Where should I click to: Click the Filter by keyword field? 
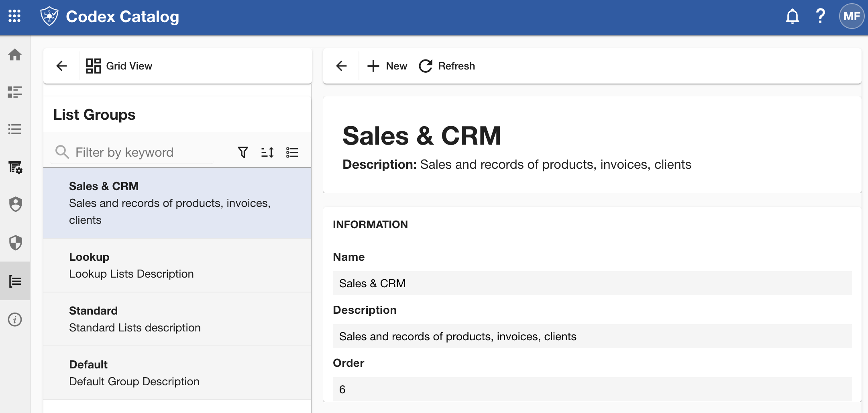(x=132, y=152)
